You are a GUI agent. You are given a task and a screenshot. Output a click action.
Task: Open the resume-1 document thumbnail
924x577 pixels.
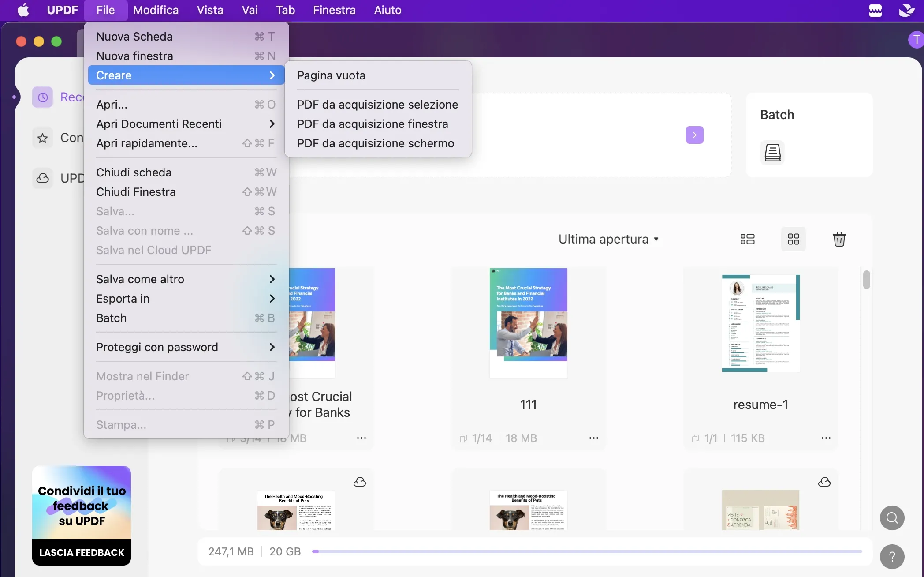pyautogui.click(x=760, y=323)
